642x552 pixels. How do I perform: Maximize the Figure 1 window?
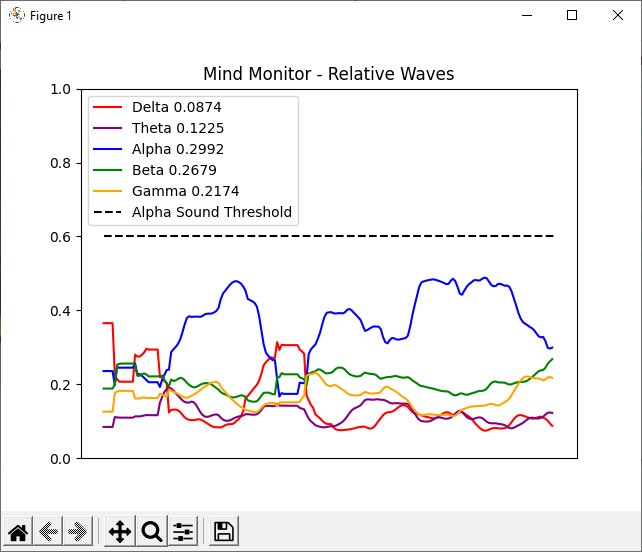coord(572,16)
